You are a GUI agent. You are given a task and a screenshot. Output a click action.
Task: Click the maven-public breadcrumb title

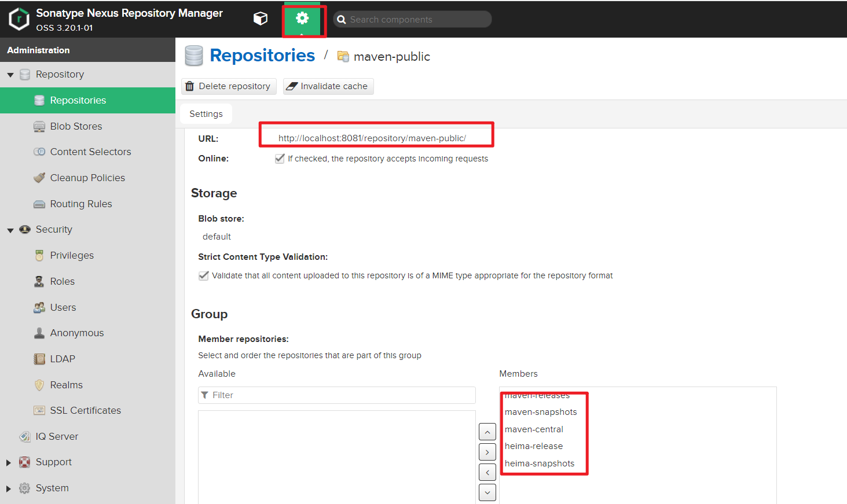392,57
